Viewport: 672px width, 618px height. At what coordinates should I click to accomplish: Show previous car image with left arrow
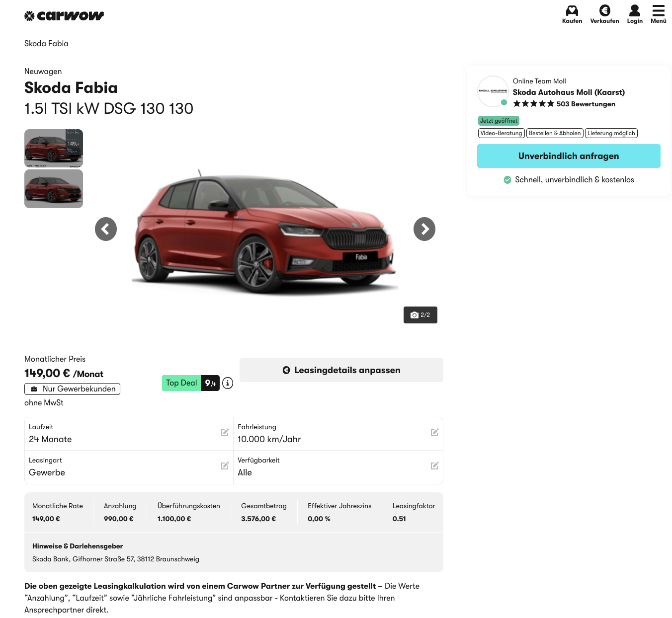pyautogui.click(x=106, y=229)
